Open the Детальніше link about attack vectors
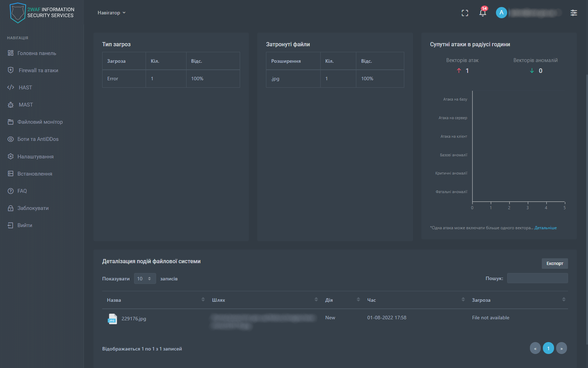588x368 pixels. point(546,227)
